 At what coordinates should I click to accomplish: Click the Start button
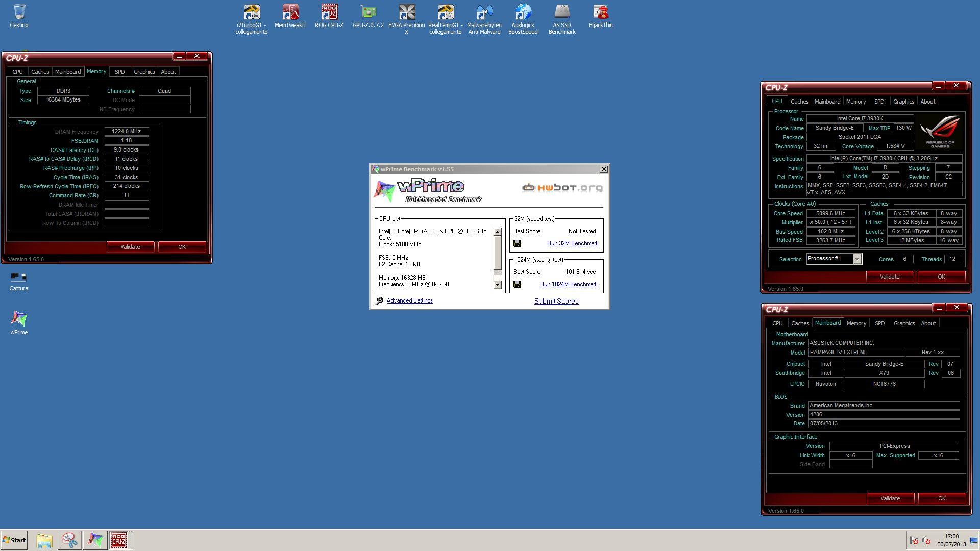click(14, 540)
